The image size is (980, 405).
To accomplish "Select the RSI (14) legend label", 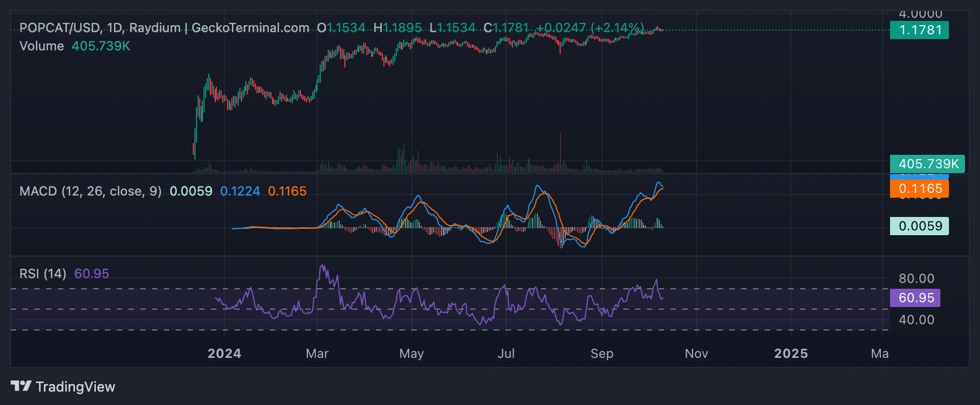I will (43, 274).
